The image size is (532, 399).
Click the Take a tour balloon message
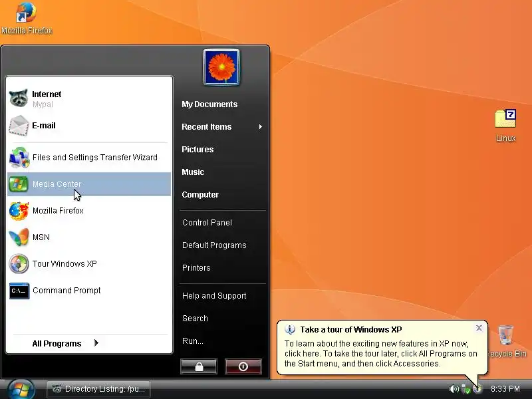[x=380, y=354]
